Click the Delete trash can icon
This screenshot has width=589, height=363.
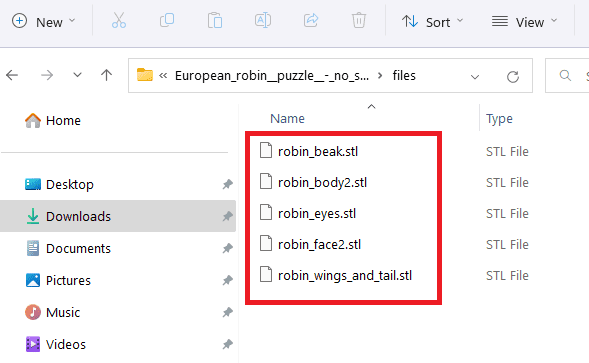tap(359, 20)
